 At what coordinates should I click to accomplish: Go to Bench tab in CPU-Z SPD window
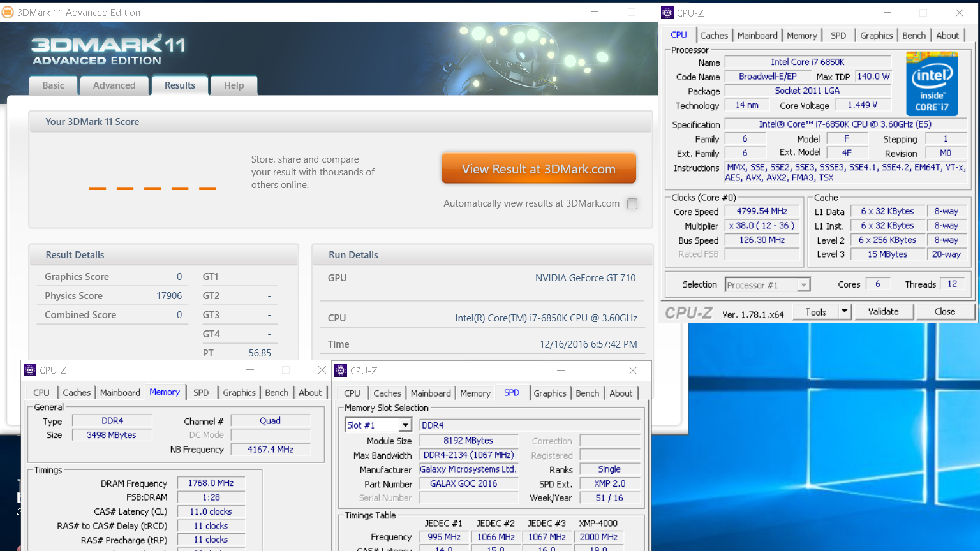pos(587,393)
